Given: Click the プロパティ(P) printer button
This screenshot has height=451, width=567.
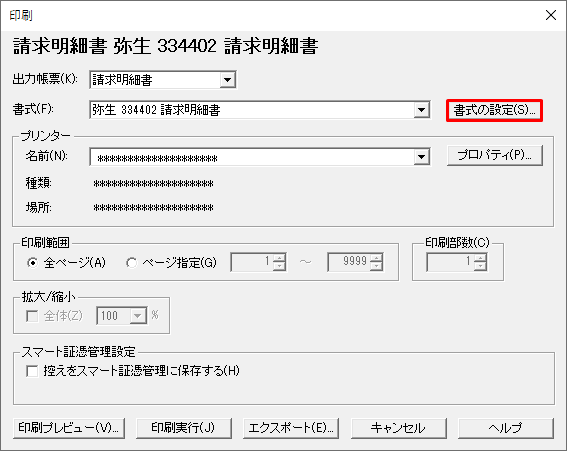Looking at the screenshot, I should click(x=495, y=156).
